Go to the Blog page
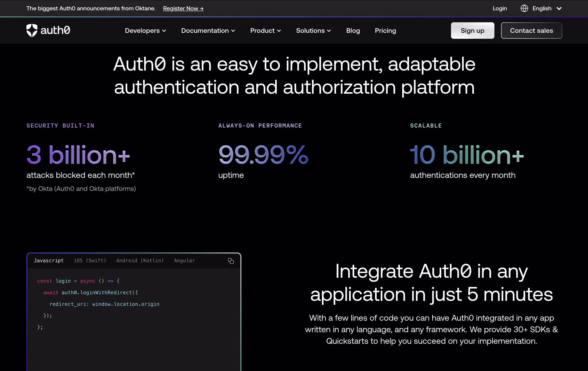Image resolution: width=588 pixels, height=371 pixels. [x=353, y=31]
